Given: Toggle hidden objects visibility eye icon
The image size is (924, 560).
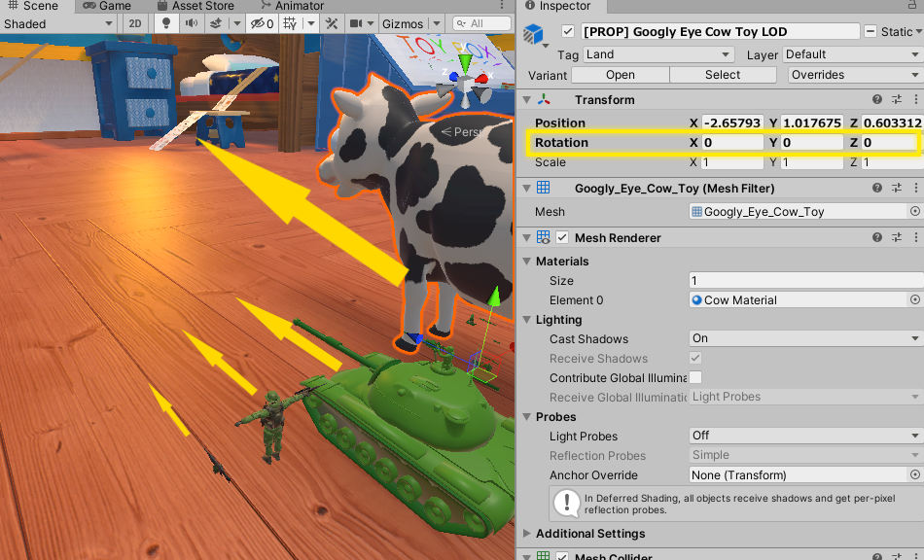Looking at the screenshot, I should [x=263, y=24].
